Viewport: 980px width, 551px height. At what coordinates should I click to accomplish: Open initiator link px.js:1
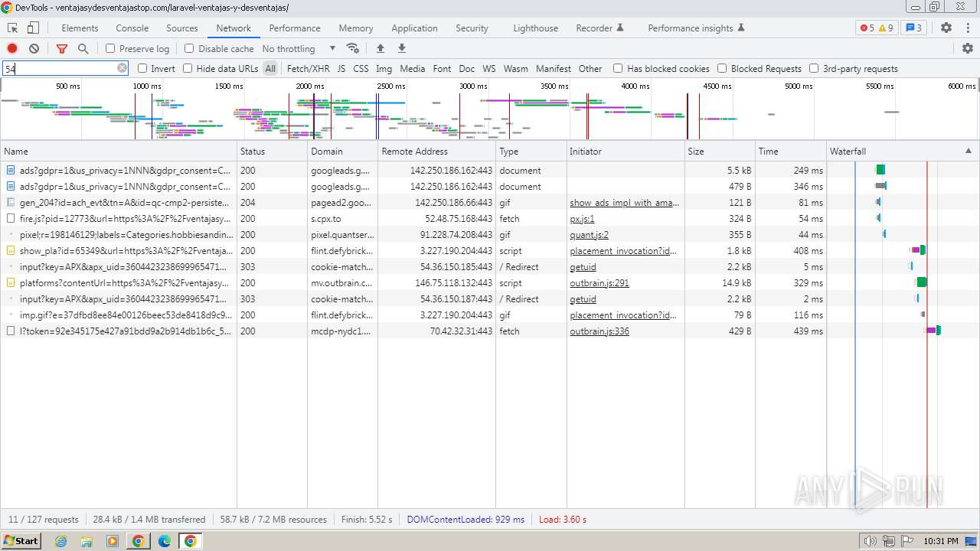[582, 219]
